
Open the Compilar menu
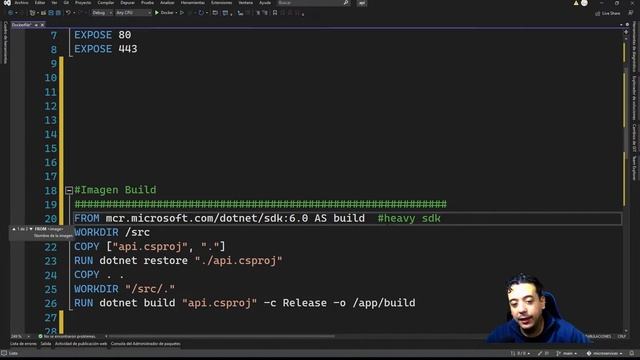coord(106,3)
